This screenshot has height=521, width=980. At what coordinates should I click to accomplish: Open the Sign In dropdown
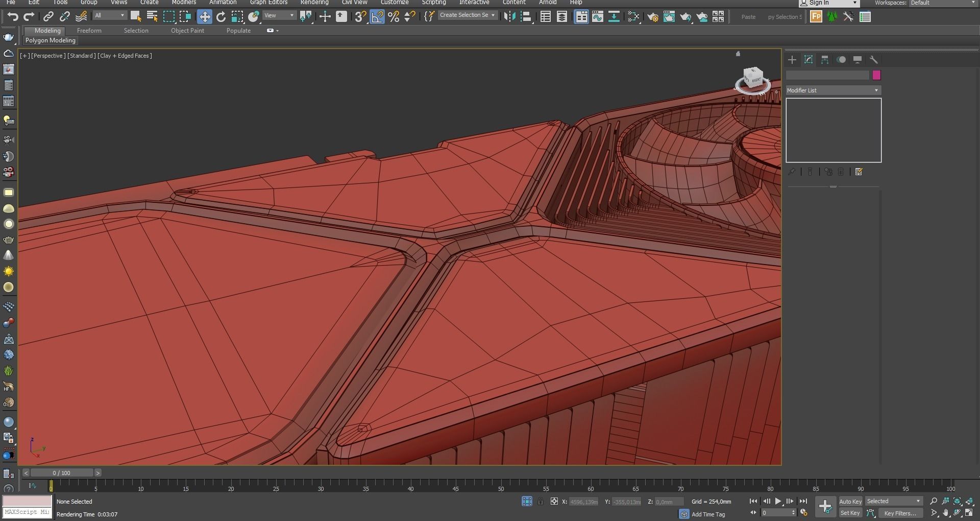pyautogui.click(x=829, y=3)
